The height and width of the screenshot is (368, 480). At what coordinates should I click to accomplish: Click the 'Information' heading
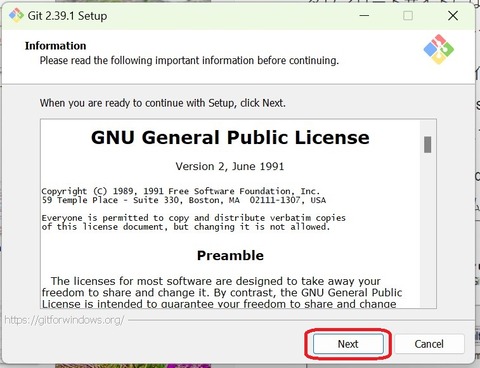(55, 46)
